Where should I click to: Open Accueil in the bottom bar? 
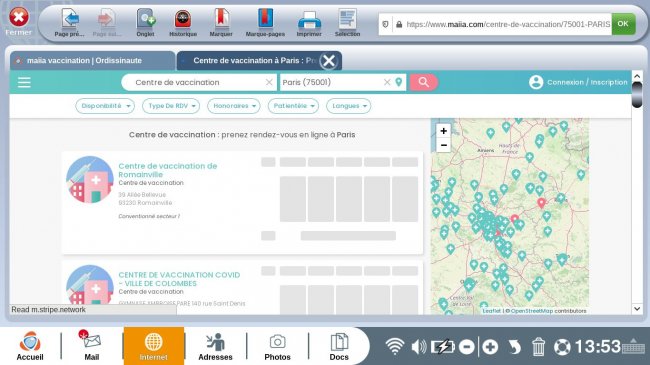click(30, 346)
